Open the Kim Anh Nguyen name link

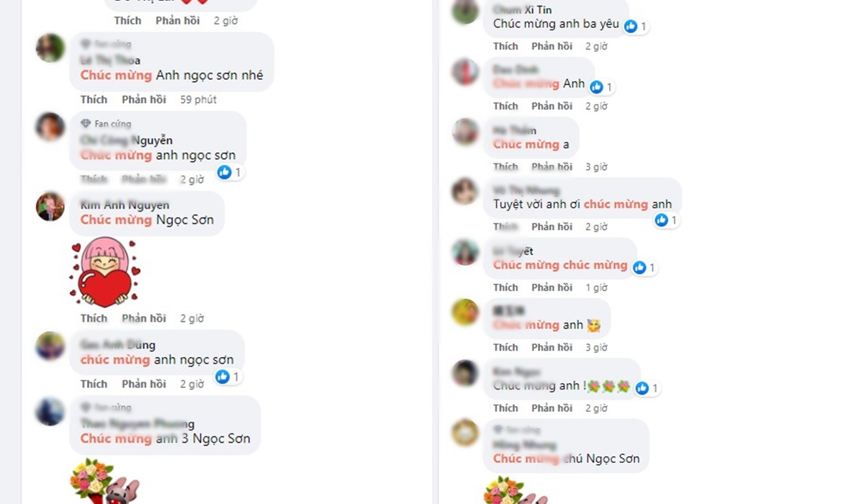125,205
